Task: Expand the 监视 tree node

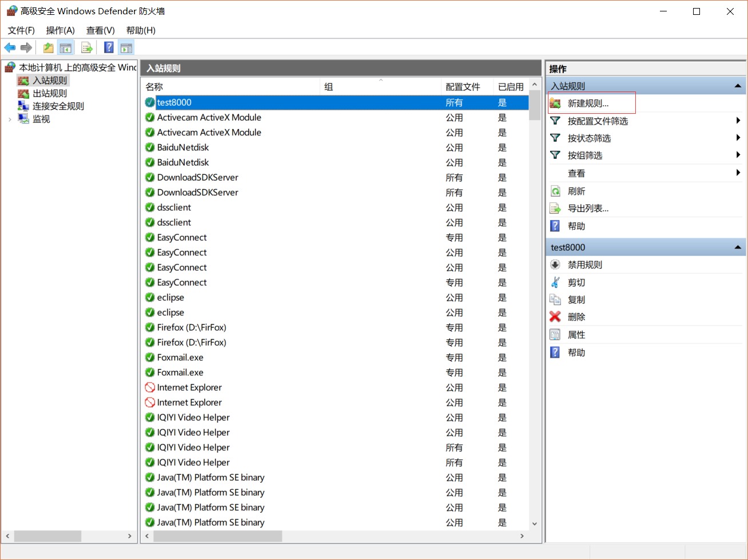Action: 10,119
